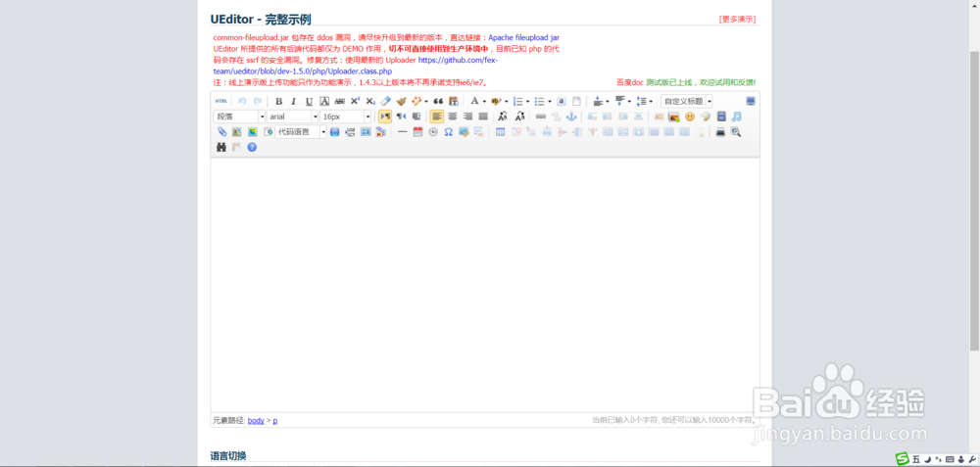Click the input method wrench settings icon
This screenshot has height=467, width=980.
[972, 459]
